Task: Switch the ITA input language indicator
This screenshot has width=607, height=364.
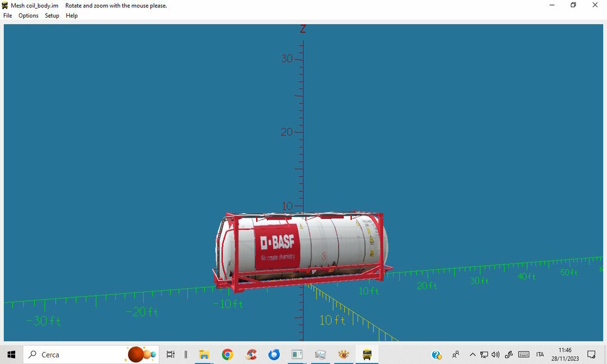Action: 540,354
